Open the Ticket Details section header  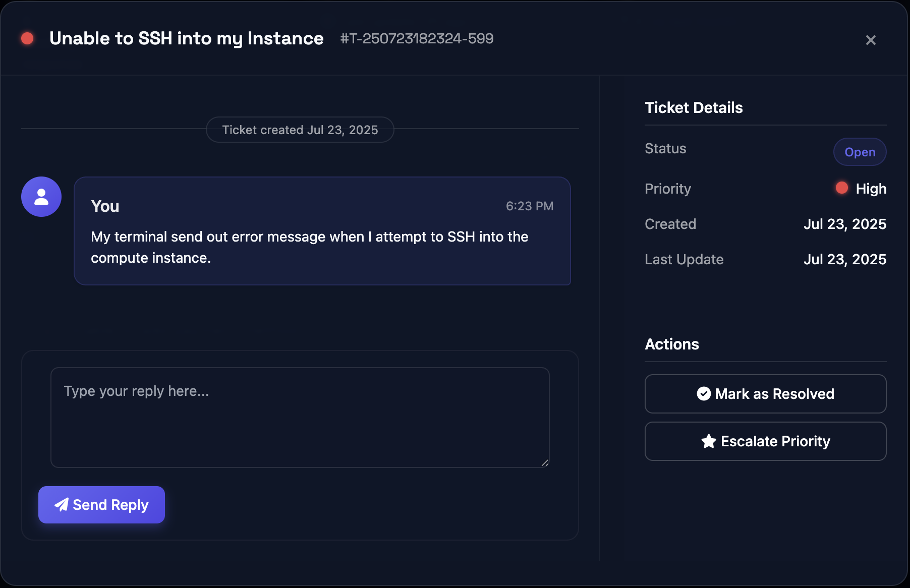[694, 107]
